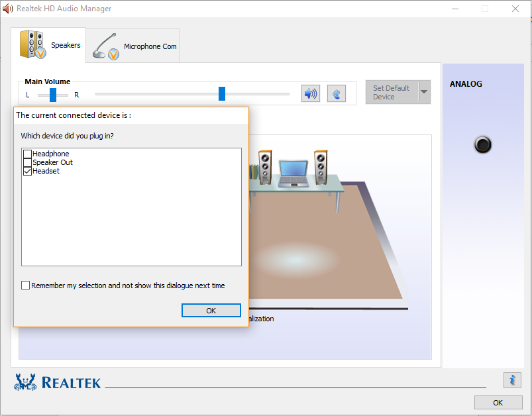Screen dimensions: 532x416
Task: Close the Realtek HD Audio Manager window
Action: tap(515, 9)
